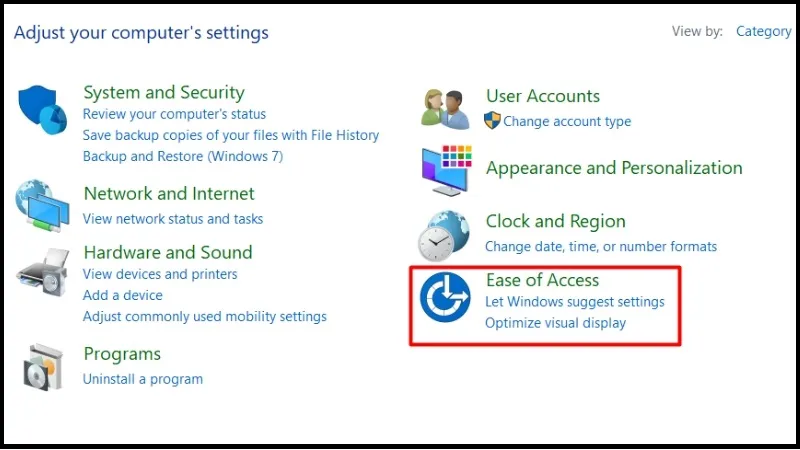Open Optimize visual display
800x450 pixels.
point(555,323)
